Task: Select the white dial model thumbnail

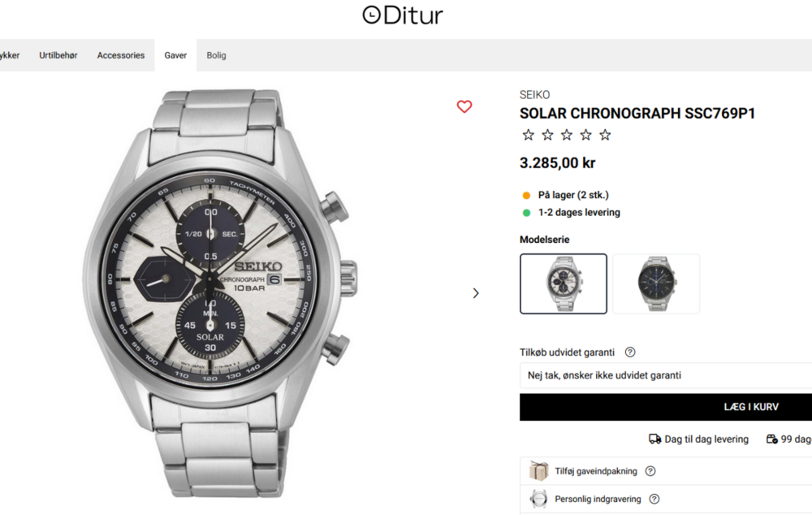Action: click(x=564, y=283)
